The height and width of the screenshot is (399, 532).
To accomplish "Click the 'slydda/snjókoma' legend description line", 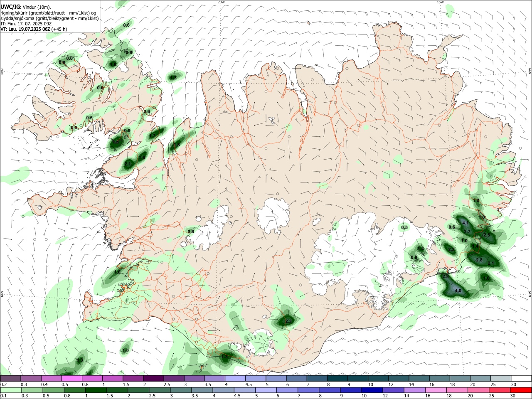I will (x=49, y=18).
